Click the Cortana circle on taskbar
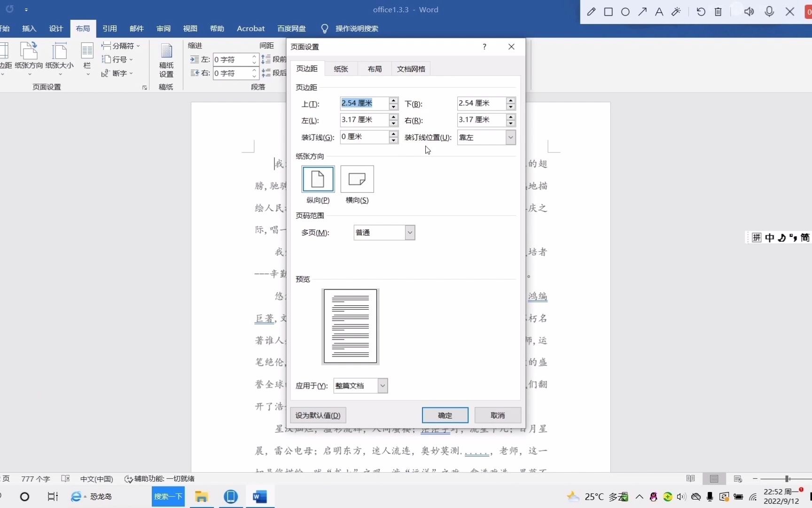 [25, 497]
